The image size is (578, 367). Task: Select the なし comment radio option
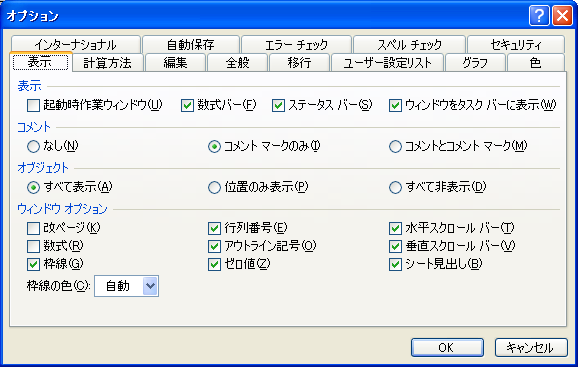(33, 147)
